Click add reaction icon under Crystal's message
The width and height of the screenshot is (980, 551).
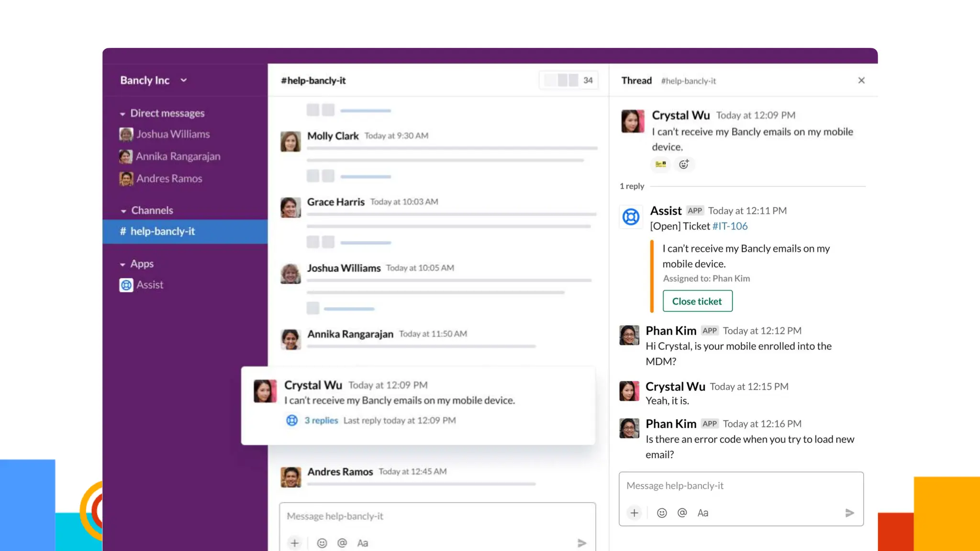click(684, 165)
